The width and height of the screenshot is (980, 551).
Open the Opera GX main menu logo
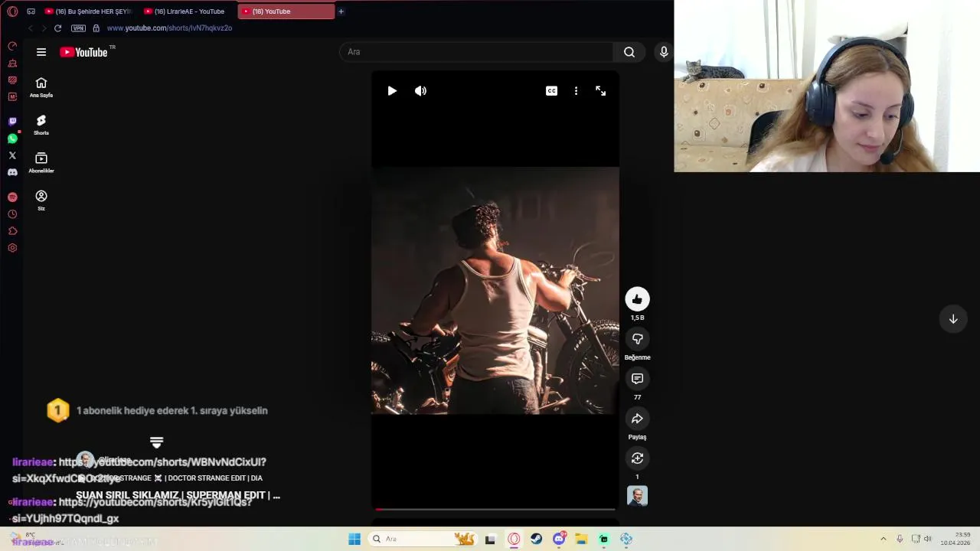point(12,11)
